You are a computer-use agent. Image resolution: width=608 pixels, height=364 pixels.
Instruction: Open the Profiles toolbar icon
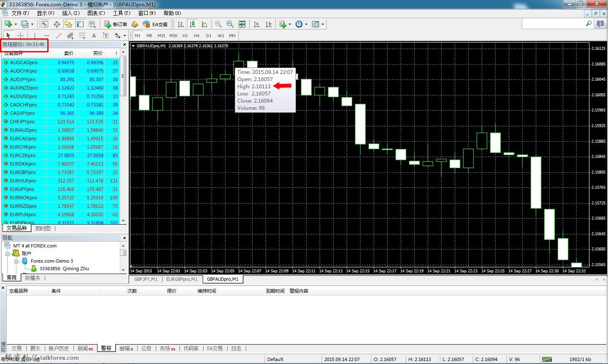tap(25, 24)
